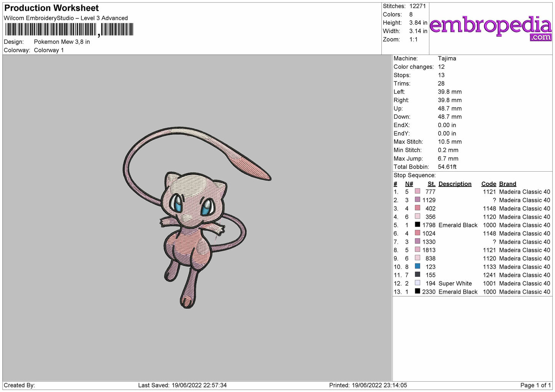Screen dimensions: 555x392
Task: Click stitch count "2330" in row 13
Action: point(429,292)
